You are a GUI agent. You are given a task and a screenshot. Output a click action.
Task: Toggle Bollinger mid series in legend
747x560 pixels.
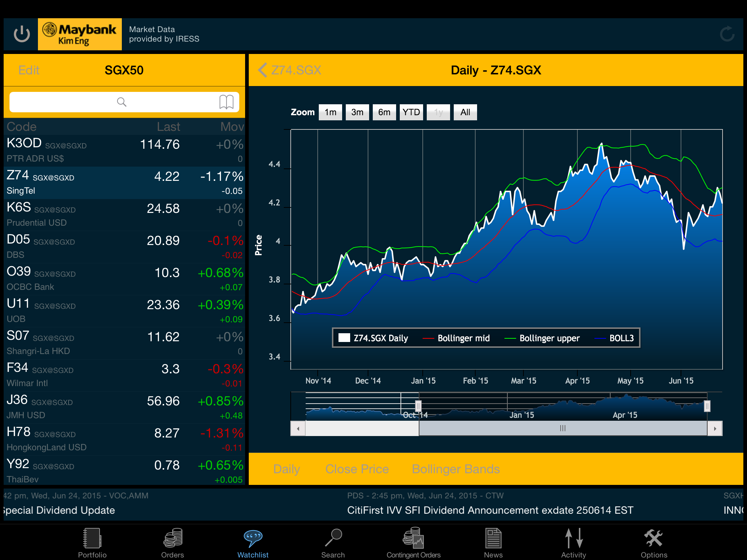[456, 338]
